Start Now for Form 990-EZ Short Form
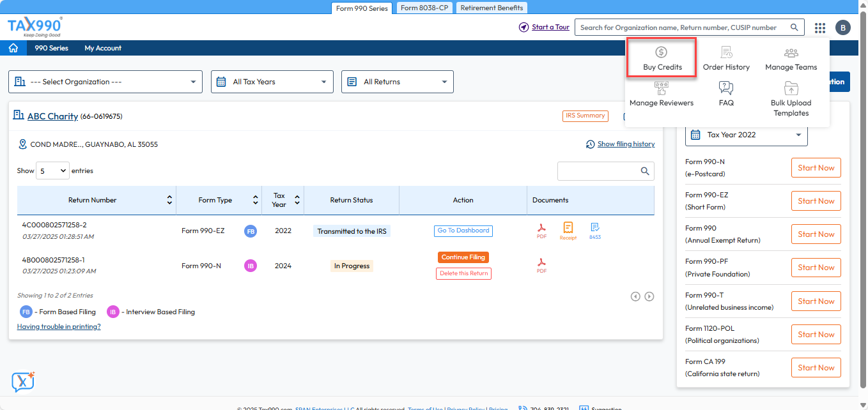This screenshot has height=410, width=868. coord(816,201)
